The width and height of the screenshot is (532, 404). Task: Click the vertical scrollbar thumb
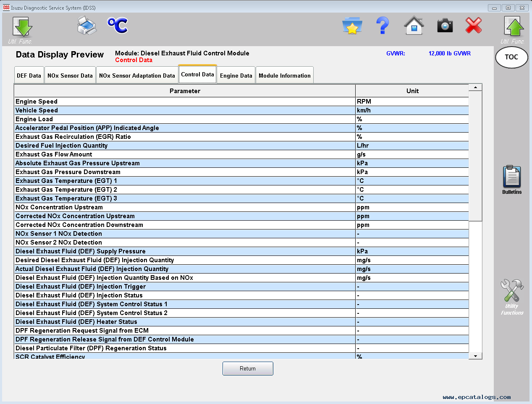(475, 156)
